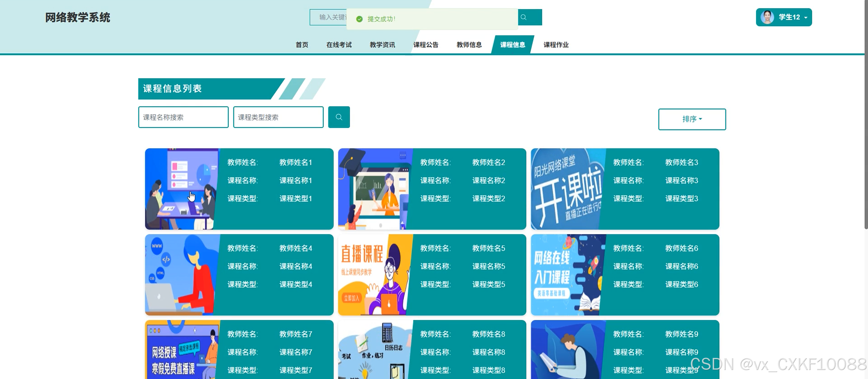Open the 课程公告 tab
This screenshot has width=868, height=379.
click(426, 45)
